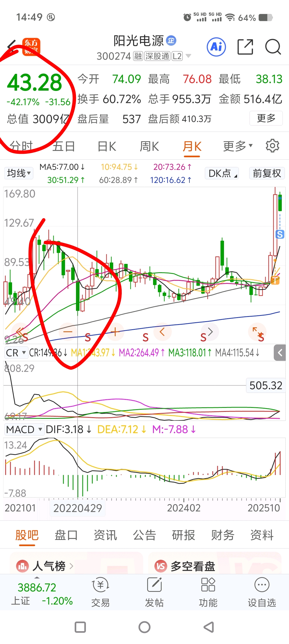Tap the 总值 3009亿 market cap
This screenshot has height=644, width=289.
38,119
